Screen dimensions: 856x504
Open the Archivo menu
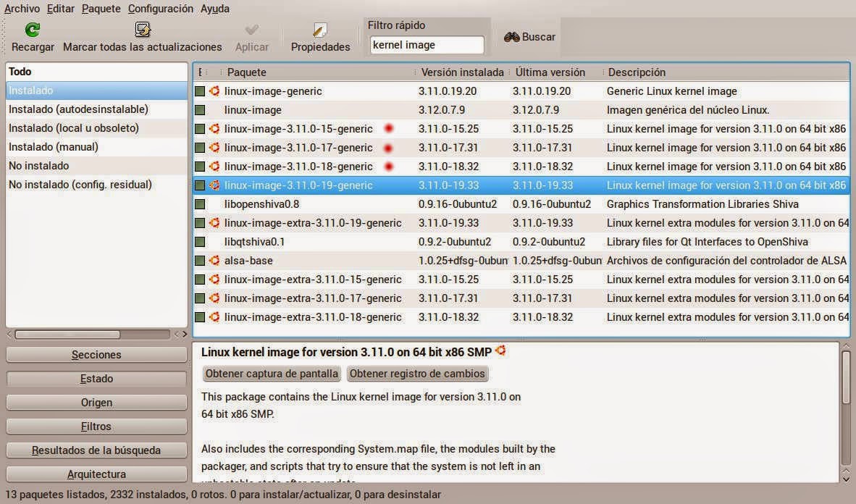22,9
